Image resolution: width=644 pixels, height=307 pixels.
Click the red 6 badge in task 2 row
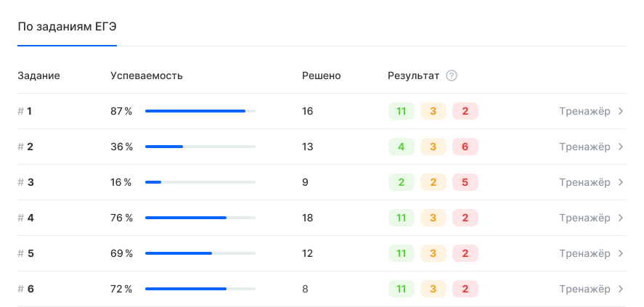[465, 147]
